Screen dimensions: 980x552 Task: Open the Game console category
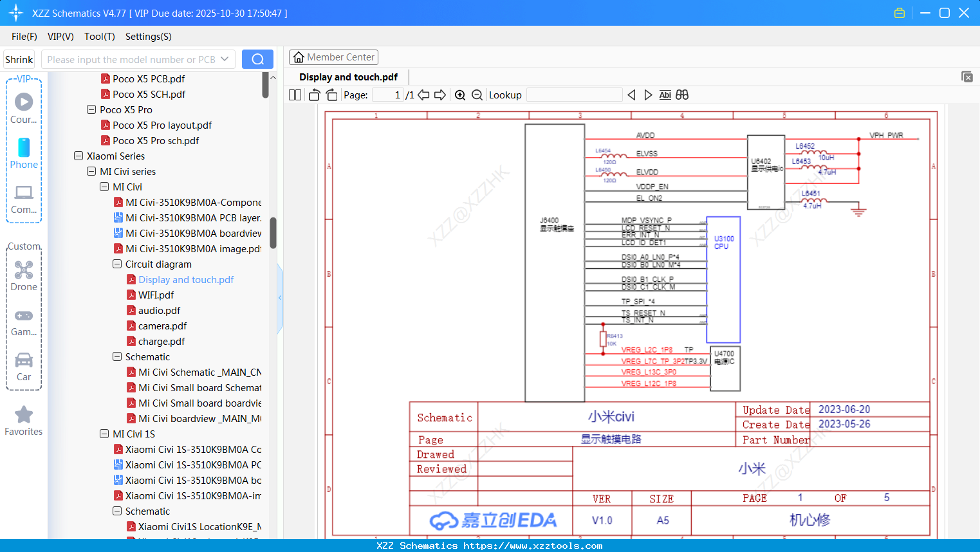tap(24, 322)
